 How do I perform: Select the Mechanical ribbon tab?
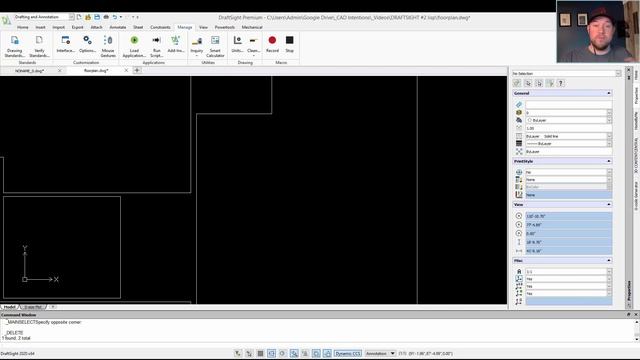(x=252, y=27)
